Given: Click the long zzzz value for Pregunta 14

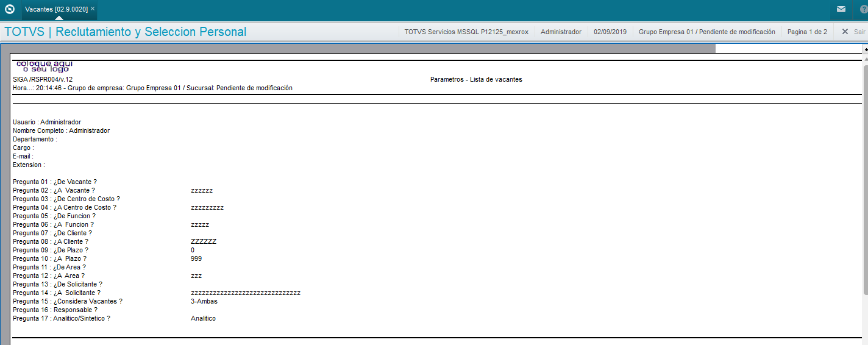Looking at the screenshot, I should point(246,293).
